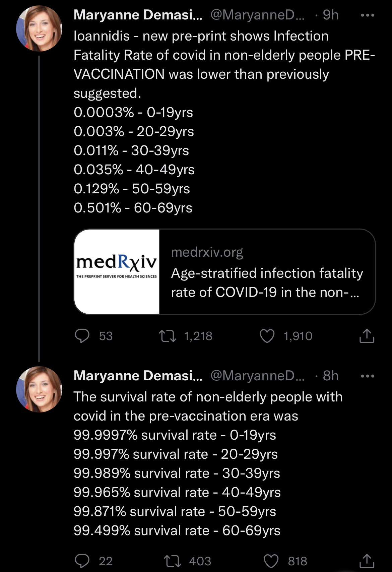Open Maryanne Demasi display name on second tweet
This screenshot has height=572, width=392.
point(138,376)
